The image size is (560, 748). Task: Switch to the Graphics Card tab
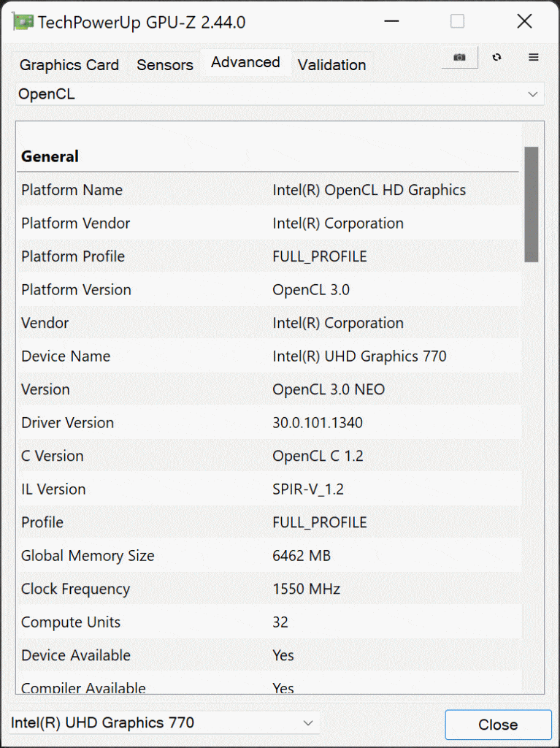click(69, 65)
